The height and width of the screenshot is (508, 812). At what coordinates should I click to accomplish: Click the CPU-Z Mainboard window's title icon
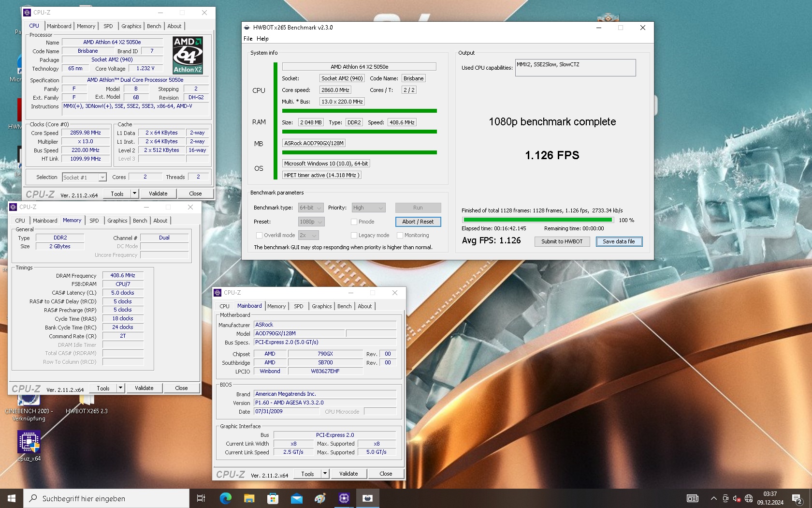[x=218, y=293]
